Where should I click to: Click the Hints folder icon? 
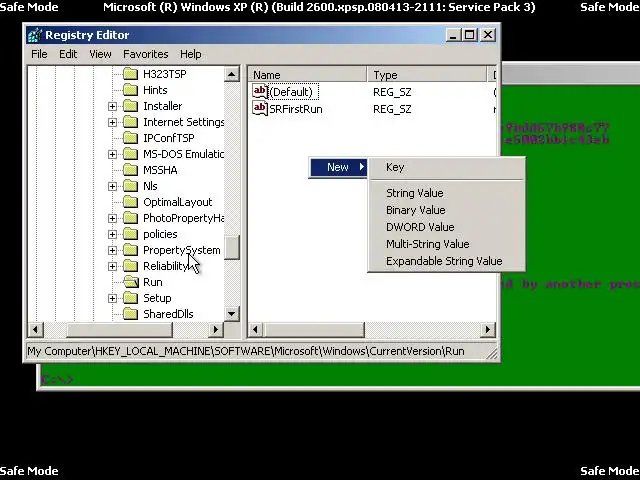coord(131,90)
